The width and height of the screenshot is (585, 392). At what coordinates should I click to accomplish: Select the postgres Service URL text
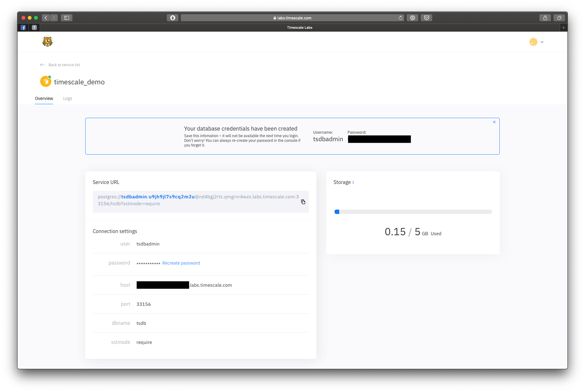pos(198,200)
